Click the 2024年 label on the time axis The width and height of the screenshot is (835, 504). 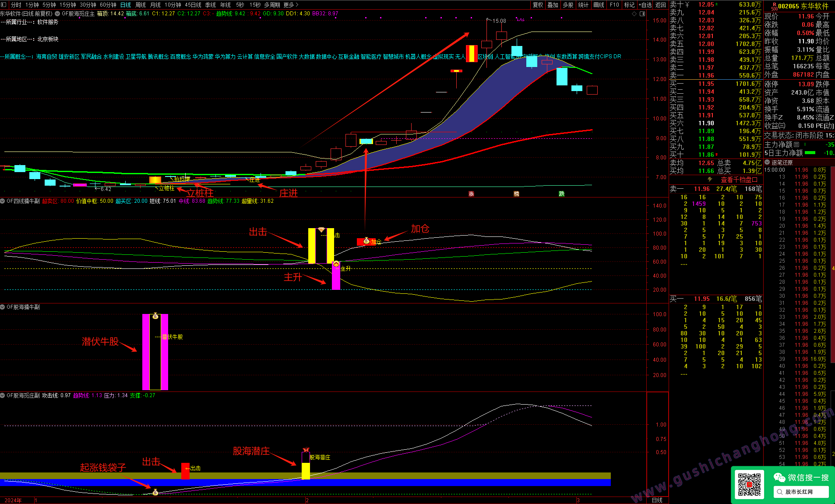(13, 500)
